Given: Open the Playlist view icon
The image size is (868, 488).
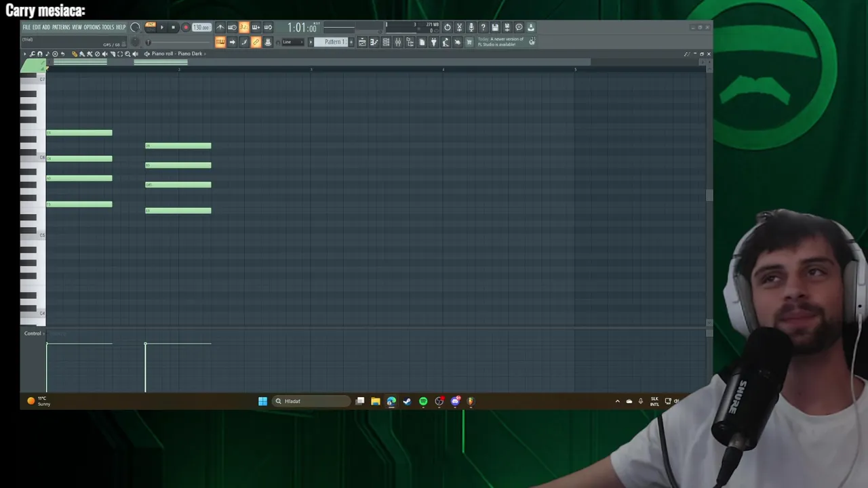Looking at the screenshot, I should point(362,42).
